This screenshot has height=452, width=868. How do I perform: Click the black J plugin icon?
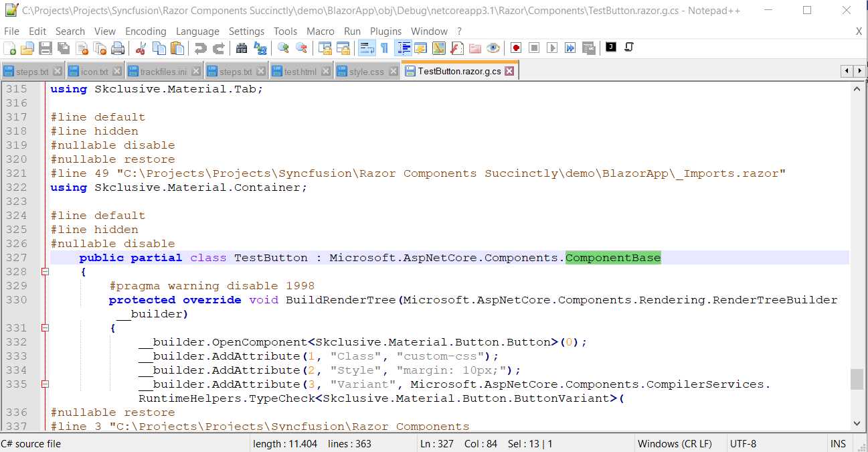pos(611,47)
